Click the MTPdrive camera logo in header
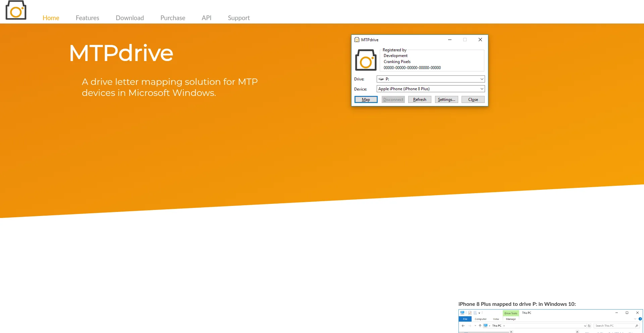The image size is (644, 333). pos(16,10)
